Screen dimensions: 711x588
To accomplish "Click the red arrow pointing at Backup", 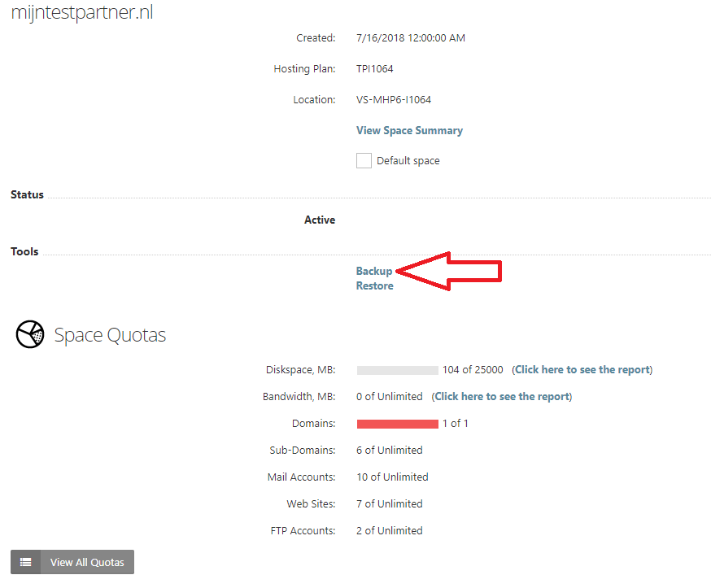I will click(x=449, y=271).
